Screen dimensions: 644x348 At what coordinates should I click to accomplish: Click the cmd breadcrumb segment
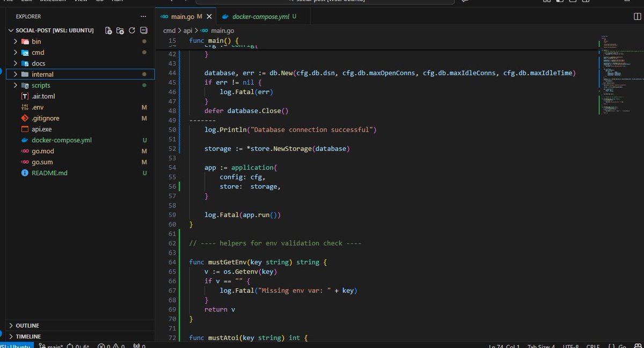169,31
